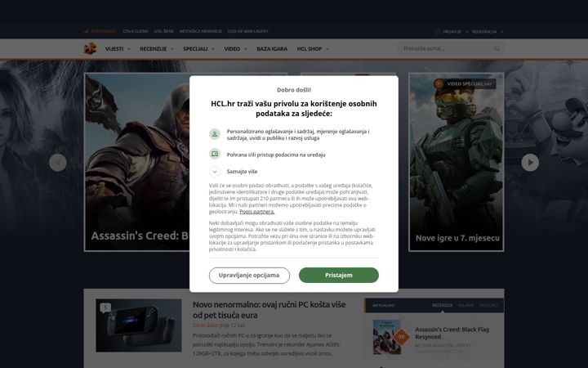Image resolution: width=588 pixels, height=368 pixels.
Task: Click the trending chart icon in top bar
Action: (86, 31)
